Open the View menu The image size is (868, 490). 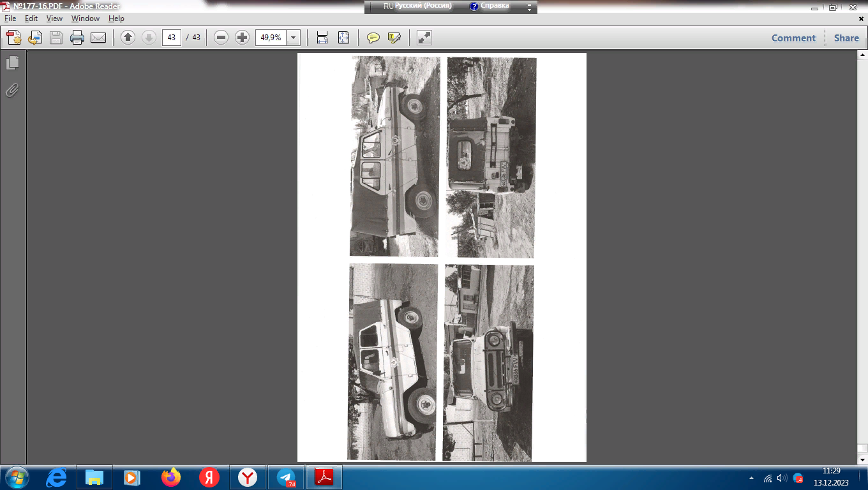[54, 19]
